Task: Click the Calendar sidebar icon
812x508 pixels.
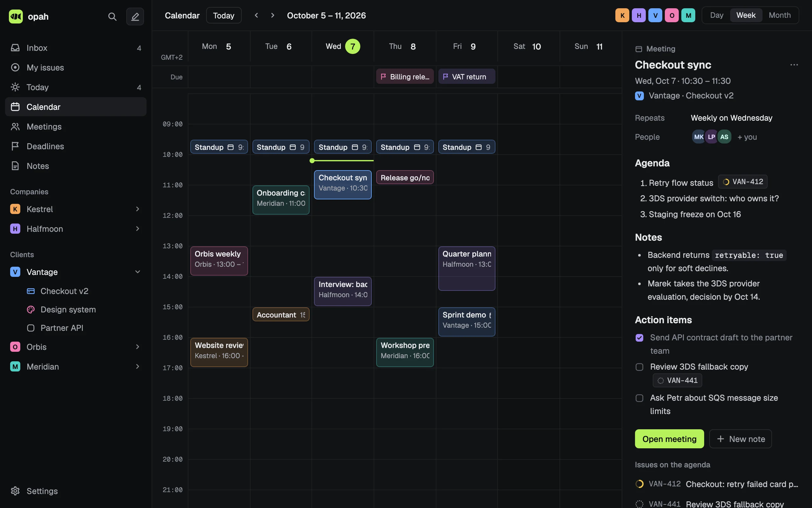Action: (x=15, y=107)
